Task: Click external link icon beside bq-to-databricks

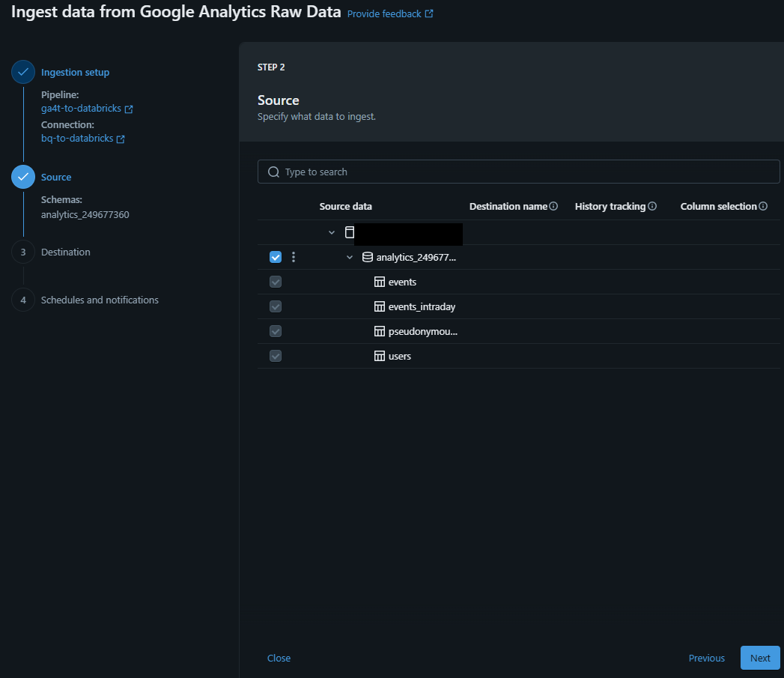Action: point(121,139)
